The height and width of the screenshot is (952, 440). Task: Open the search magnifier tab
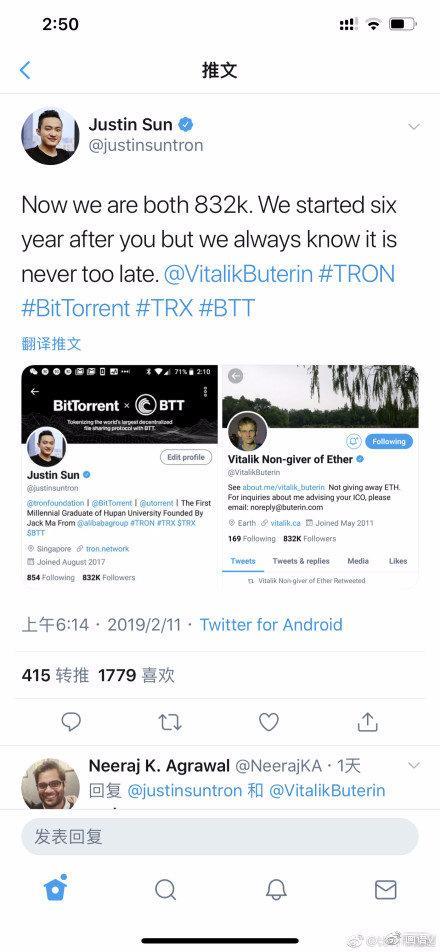coord(165,889)
